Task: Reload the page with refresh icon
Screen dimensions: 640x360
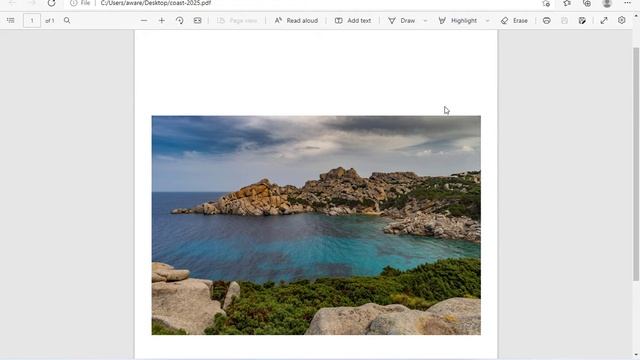Action: 51,3
